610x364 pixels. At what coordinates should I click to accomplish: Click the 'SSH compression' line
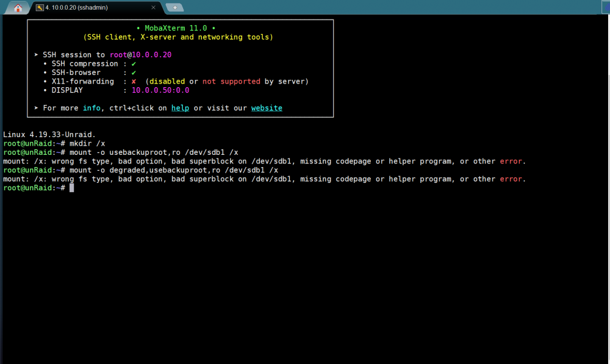coord(90,64)
